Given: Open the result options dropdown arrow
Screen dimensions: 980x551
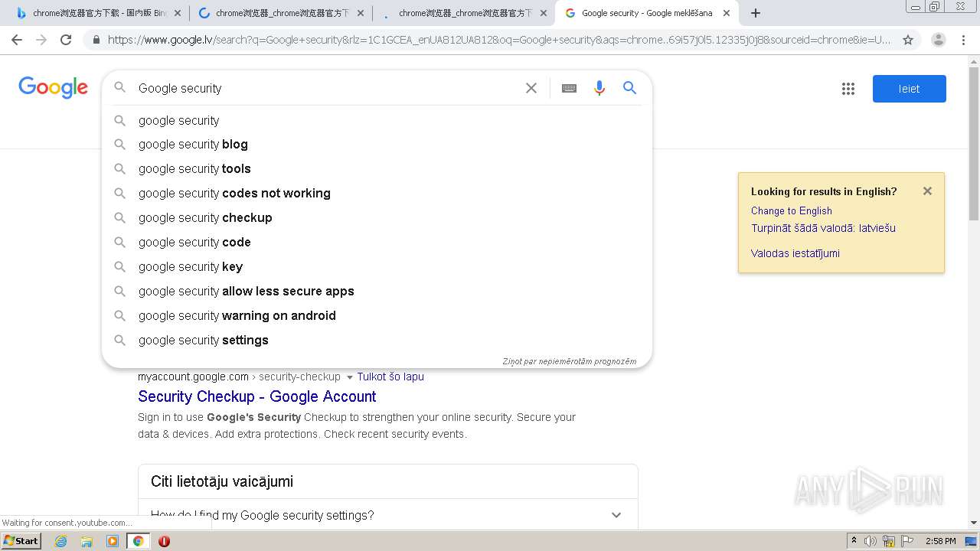Looking at the screenshot, I should tap(350, 377).
